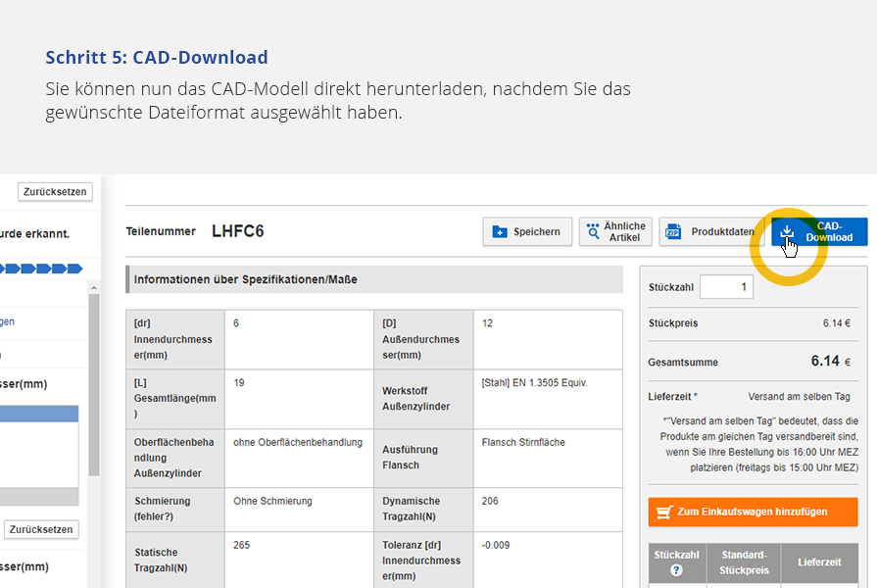Click the part number LHFC6 text
Image resolution: width=877 pixels, height=588 pixels.
pos(237,232)
